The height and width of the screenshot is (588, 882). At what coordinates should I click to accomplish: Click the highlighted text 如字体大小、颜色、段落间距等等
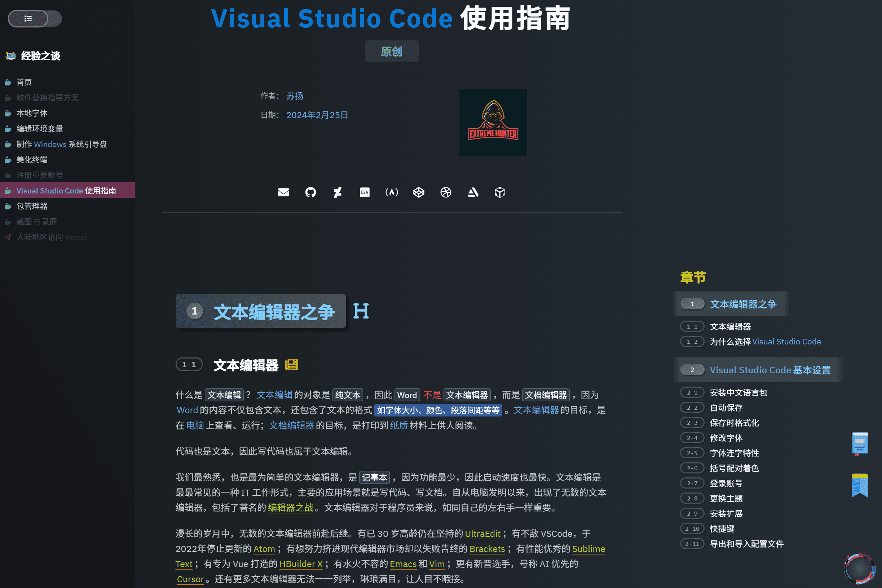[x=438, y=410]
